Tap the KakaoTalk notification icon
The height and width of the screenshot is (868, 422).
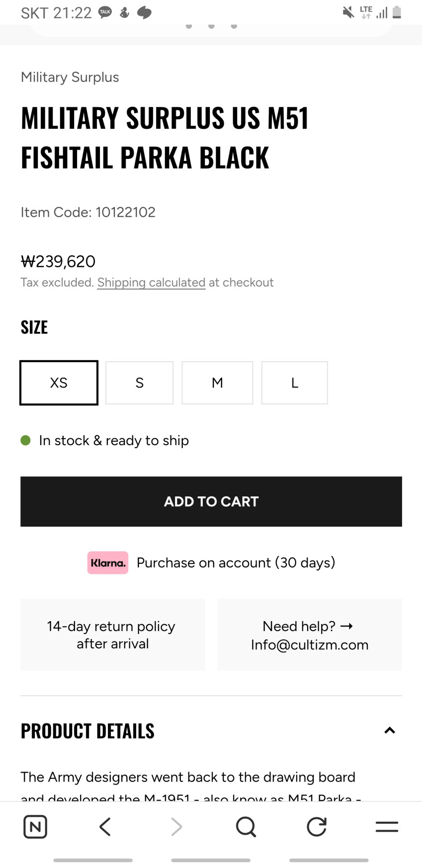(x=105, y=12)
